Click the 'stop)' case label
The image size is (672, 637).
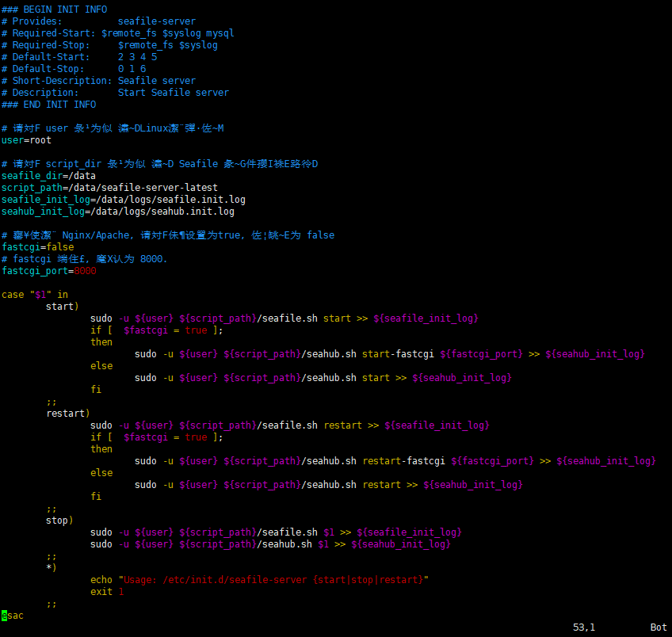coord(59,521)
